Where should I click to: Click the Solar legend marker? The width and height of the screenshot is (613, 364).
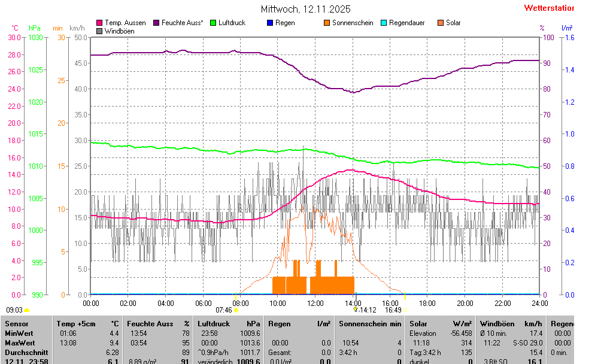(441, 23)
